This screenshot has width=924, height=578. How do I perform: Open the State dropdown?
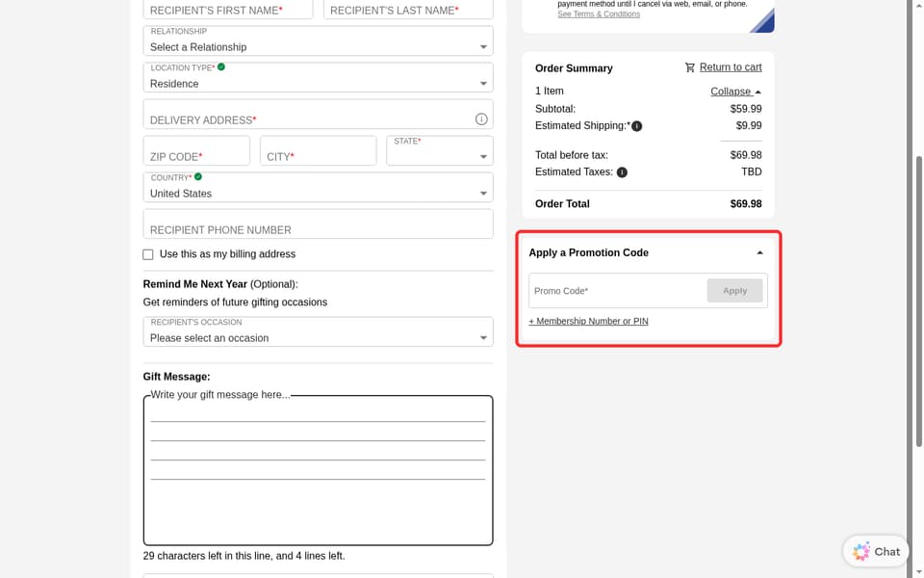(440, 150)
